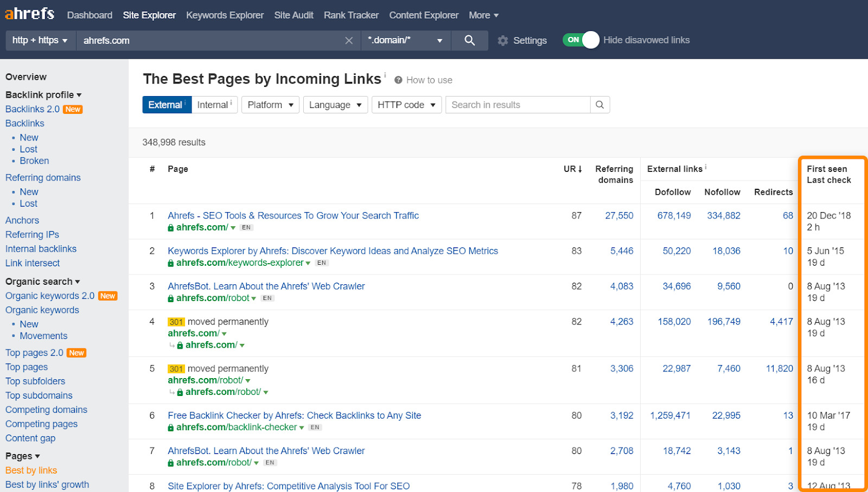
Task: Open the Platform filter dropdown
Action: click(x=270, y=104)
